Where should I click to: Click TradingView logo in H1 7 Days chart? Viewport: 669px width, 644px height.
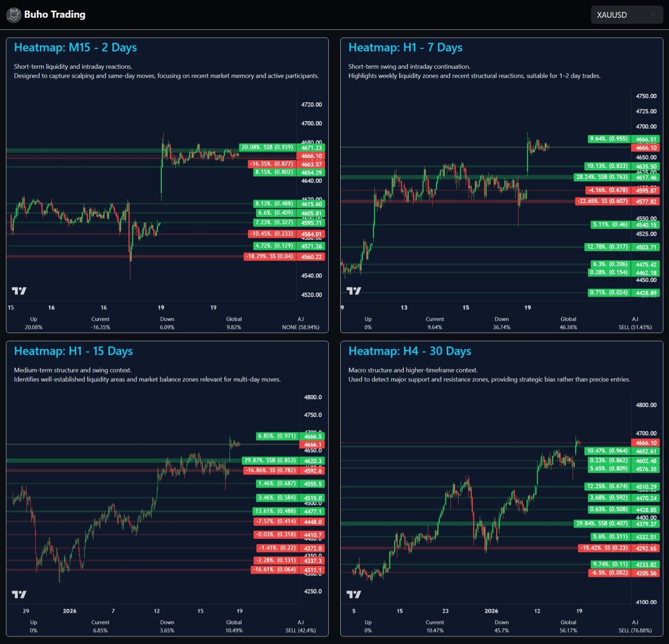[353, 291]
